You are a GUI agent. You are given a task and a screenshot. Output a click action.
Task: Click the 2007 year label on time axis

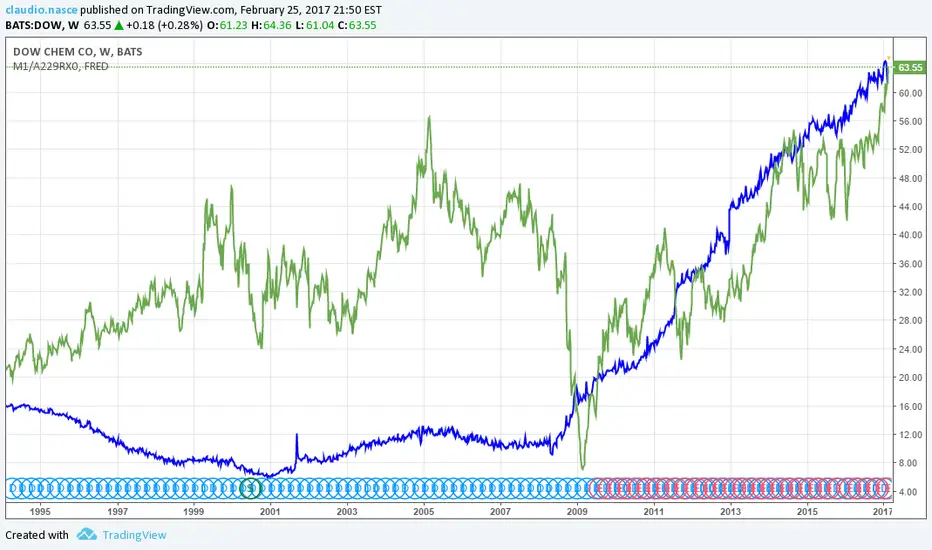500,511
